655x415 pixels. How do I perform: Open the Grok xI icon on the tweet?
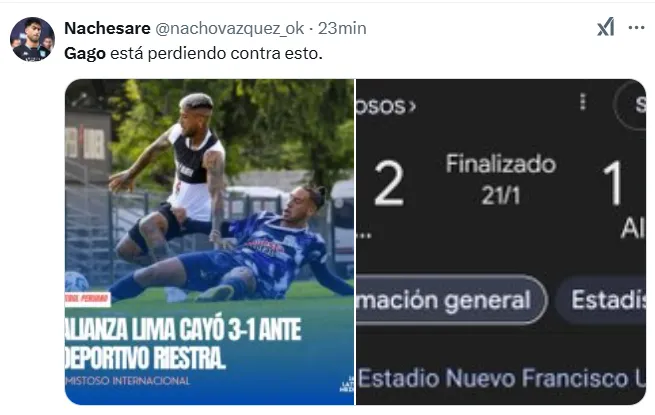click(606, 27)
